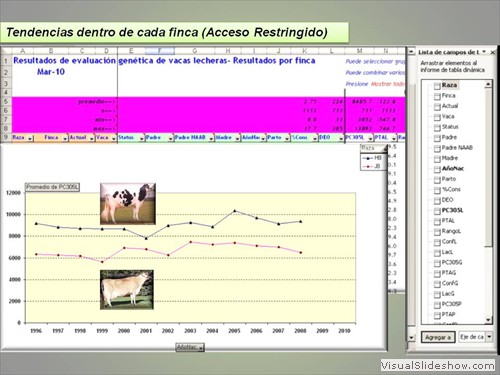The width and height of the screenshot is (500, 375).
Task: Select row 9 header
Action: (x=6, y=137)
